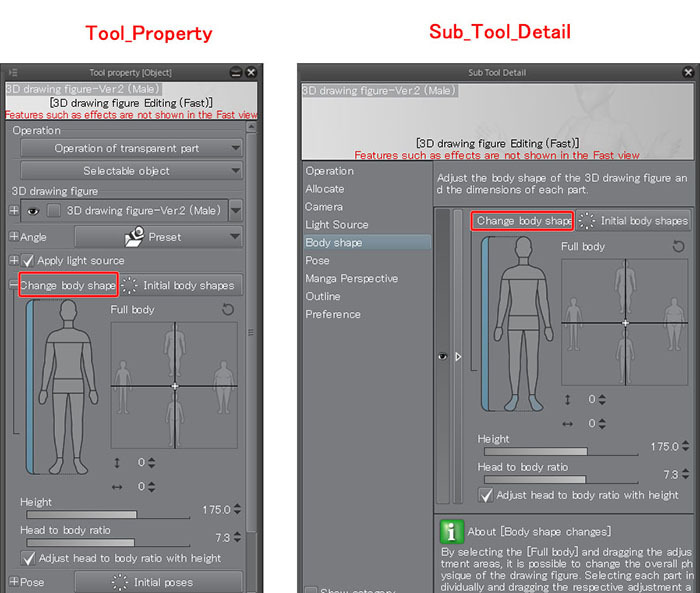Expand the 3D drawing figure section
Image resolution: width=700 pixels, height=593 pixels.
pyautogui.click(x=14, y=210)
